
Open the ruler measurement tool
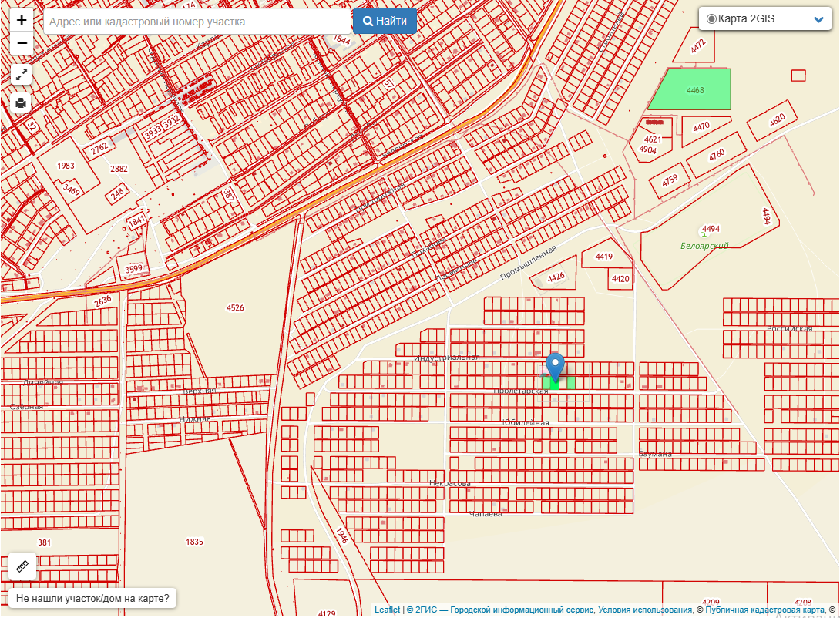(x=22, y=566)
